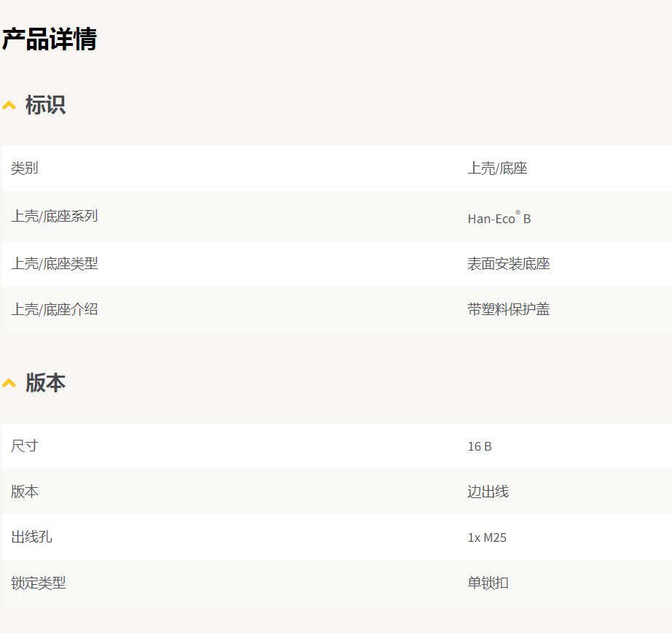Click the 上壳/底座系列 label
This screenshot has height=633, width=672.
coord(55,216)
